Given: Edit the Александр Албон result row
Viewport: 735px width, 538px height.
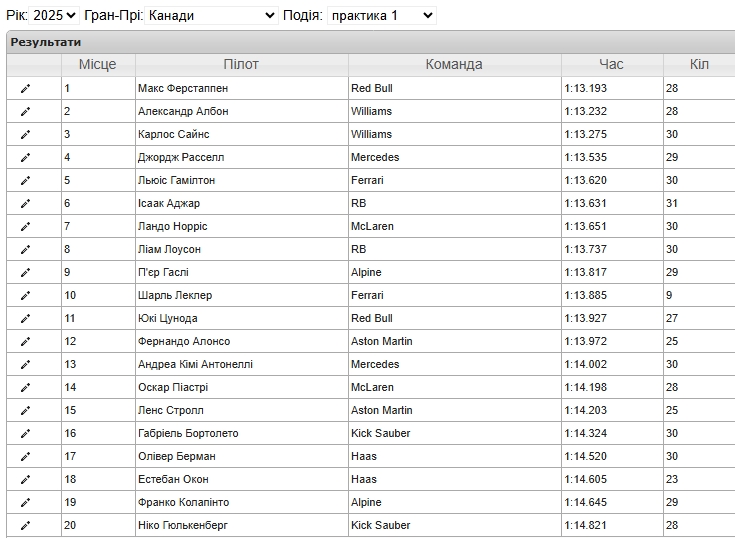Looking at the screenshot, I should [x=25, y=111].
